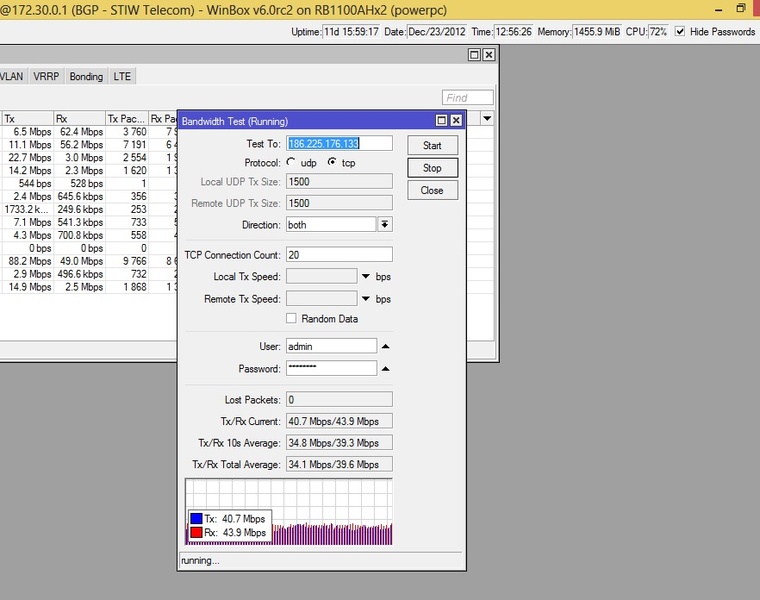Open the Direction dropdown list

(x=385, y=225)
